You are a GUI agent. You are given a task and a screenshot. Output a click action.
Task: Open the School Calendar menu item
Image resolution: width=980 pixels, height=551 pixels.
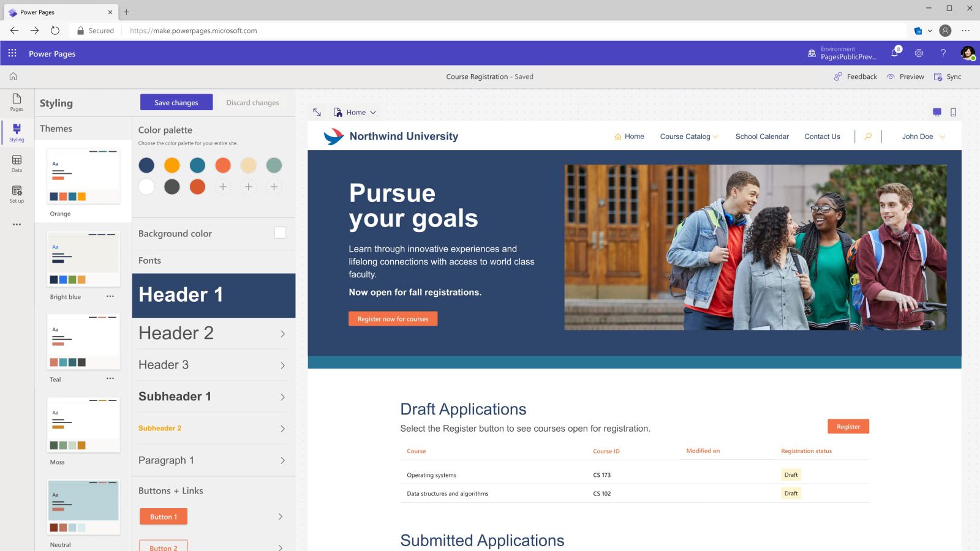[762, 137]
